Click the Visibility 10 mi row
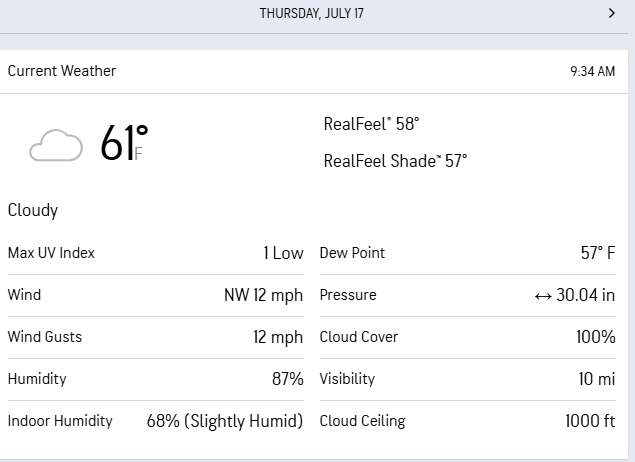Screen dimensions: 635x462 (x=467, y=379)
